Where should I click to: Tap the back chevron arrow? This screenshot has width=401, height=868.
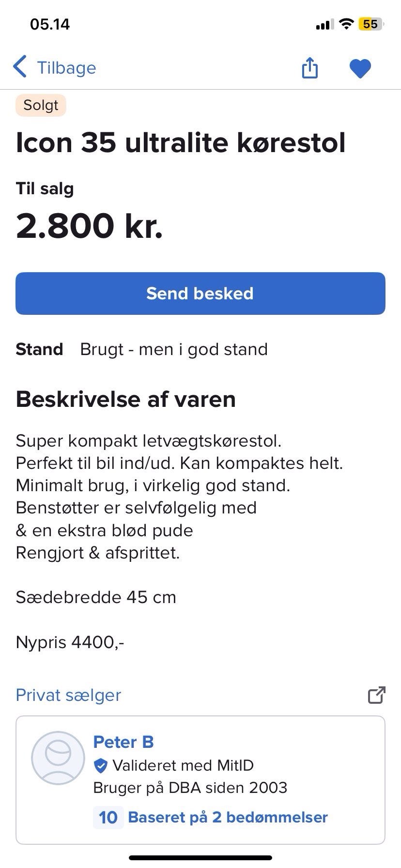tap(20, 67)
